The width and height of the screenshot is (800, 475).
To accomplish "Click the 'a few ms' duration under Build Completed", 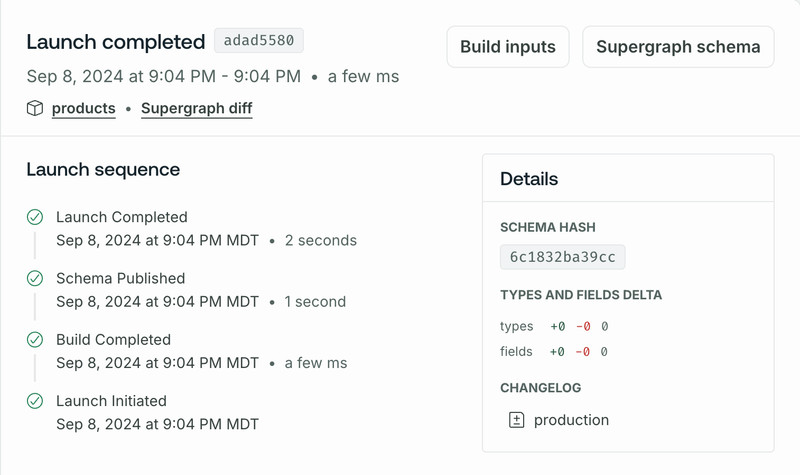I will [x=316, y=363].
